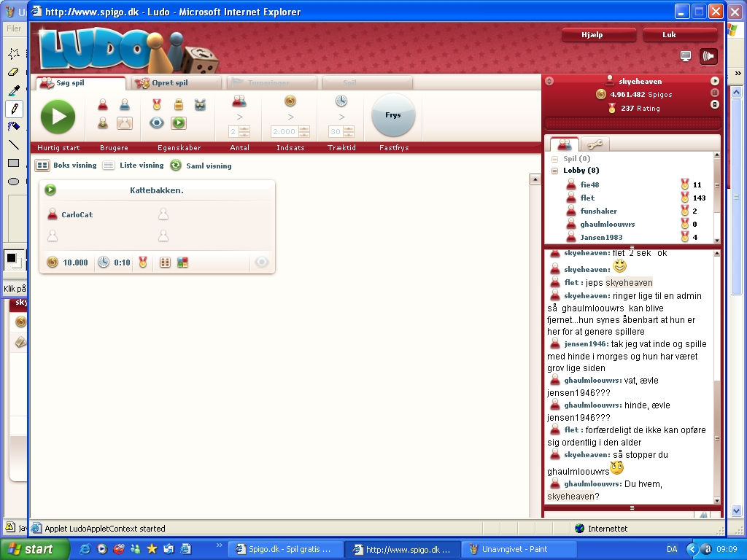Viewport: 747px width, 560px height.
Task: Toggle the sound speaker icon
Action: 708,56
